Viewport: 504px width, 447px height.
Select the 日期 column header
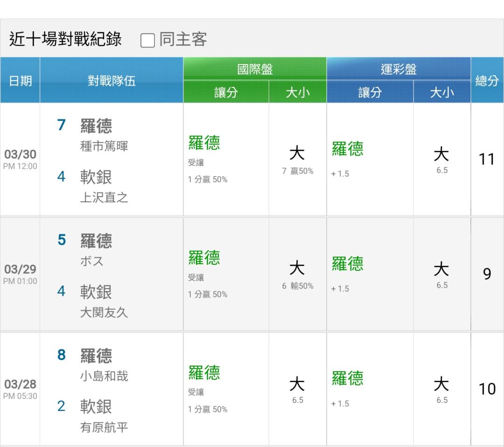(20, 80)
